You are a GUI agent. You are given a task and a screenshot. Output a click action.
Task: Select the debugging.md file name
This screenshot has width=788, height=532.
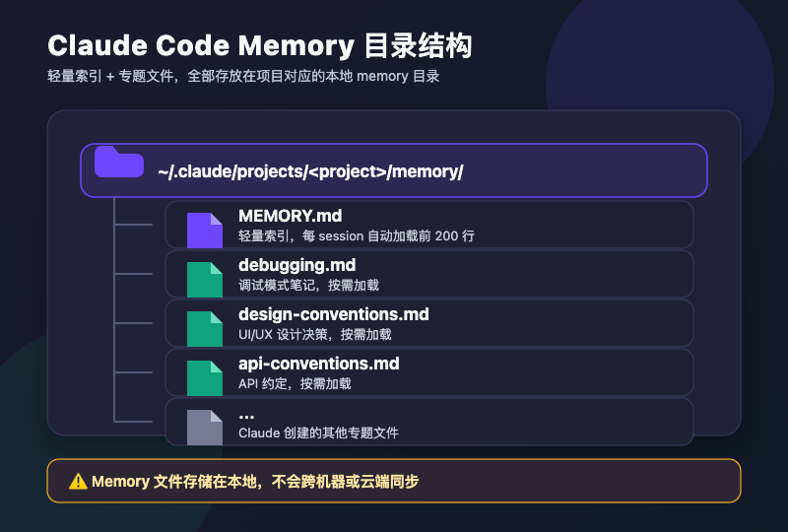point(297,265)
